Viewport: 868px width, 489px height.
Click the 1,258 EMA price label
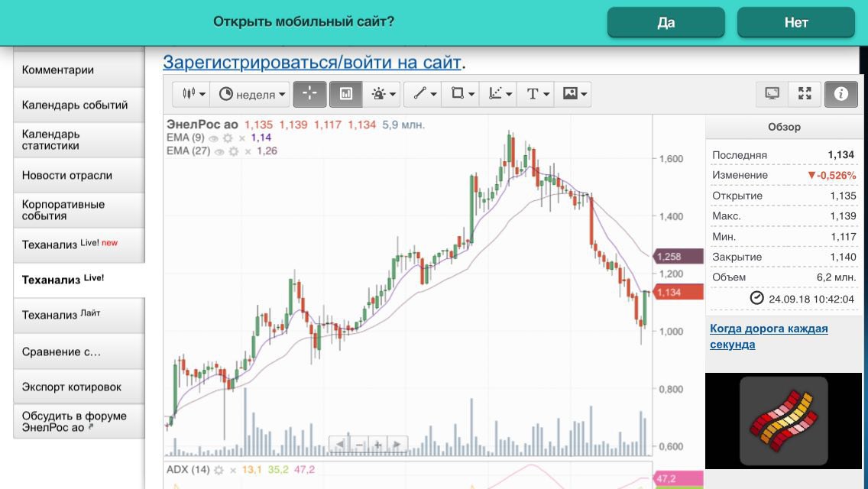[679, 257]
